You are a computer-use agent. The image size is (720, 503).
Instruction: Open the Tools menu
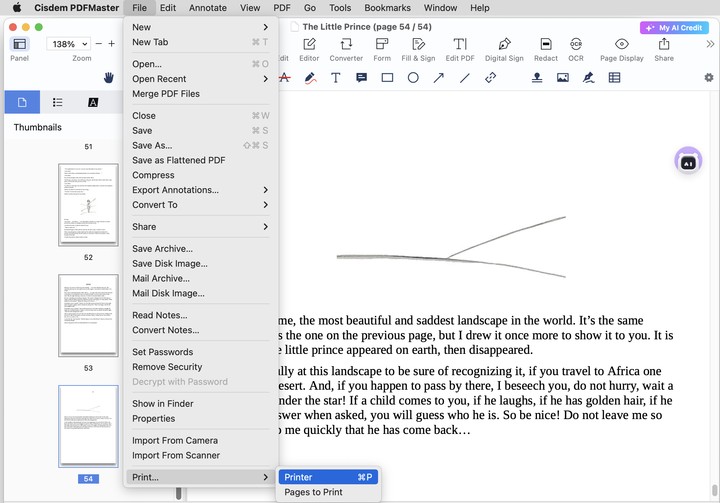point(340,8)
